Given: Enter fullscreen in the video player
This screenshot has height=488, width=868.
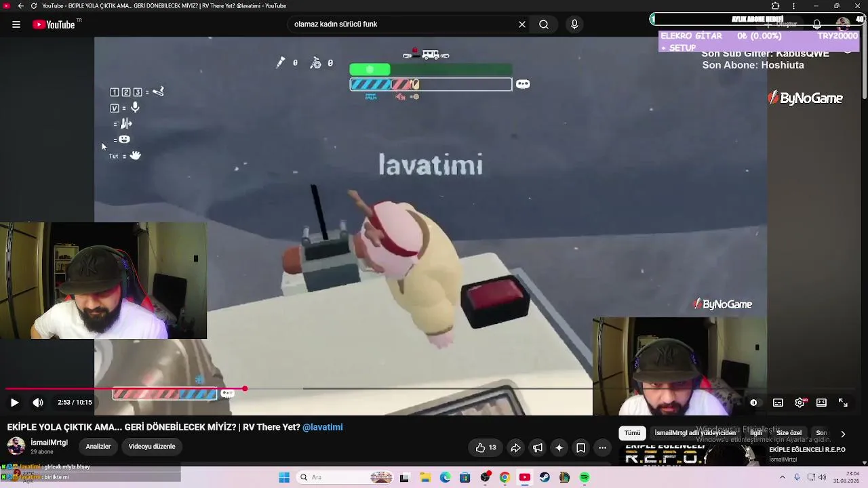Looking at the screenshot, I should (843, 403).
